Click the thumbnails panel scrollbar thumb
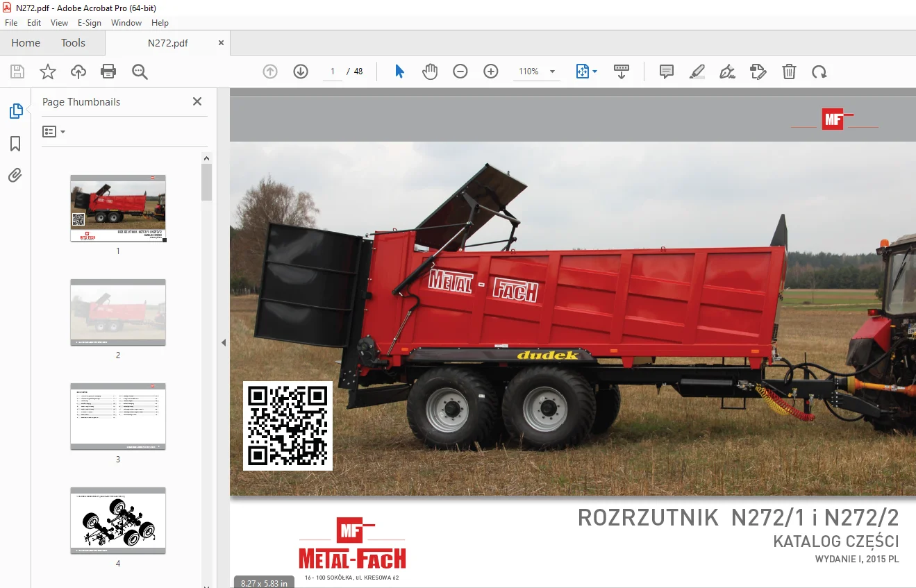Image resolution: width=916 pixels, height=588 pixels. pos(207,183)
